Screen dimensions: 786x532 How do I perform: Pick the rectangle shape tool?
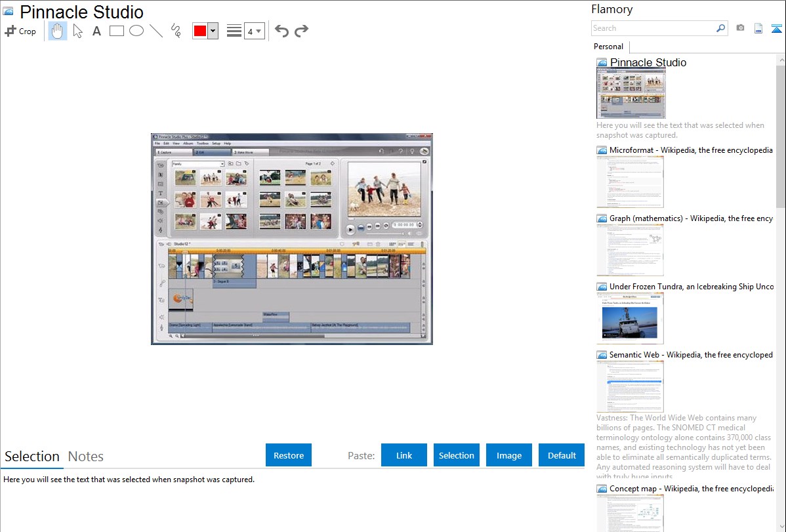click(x=116, y=31)
